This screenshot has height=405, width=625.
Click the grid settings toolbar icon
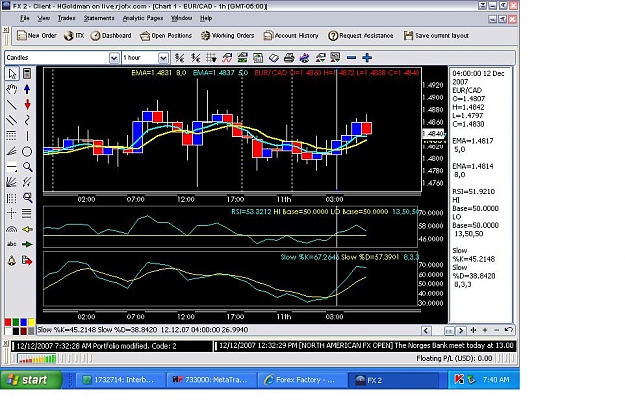(211, 58)
